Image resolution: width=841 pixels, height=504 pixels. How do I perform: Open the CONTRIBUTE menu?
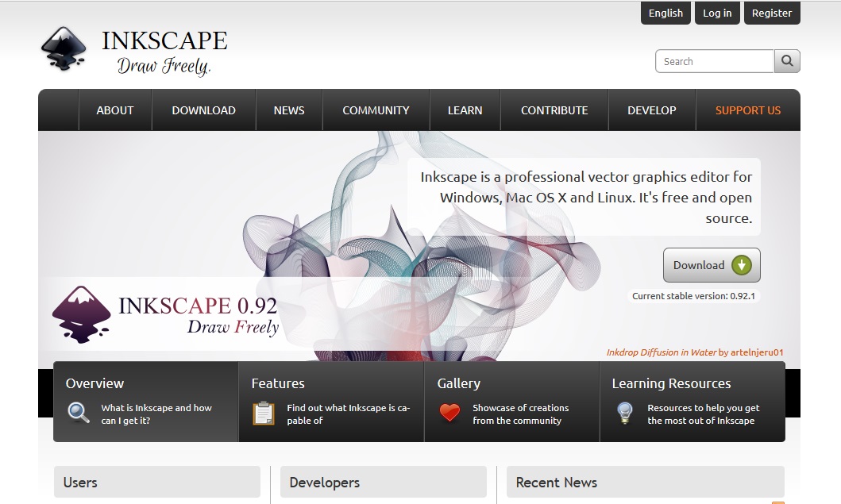(554, 110)
